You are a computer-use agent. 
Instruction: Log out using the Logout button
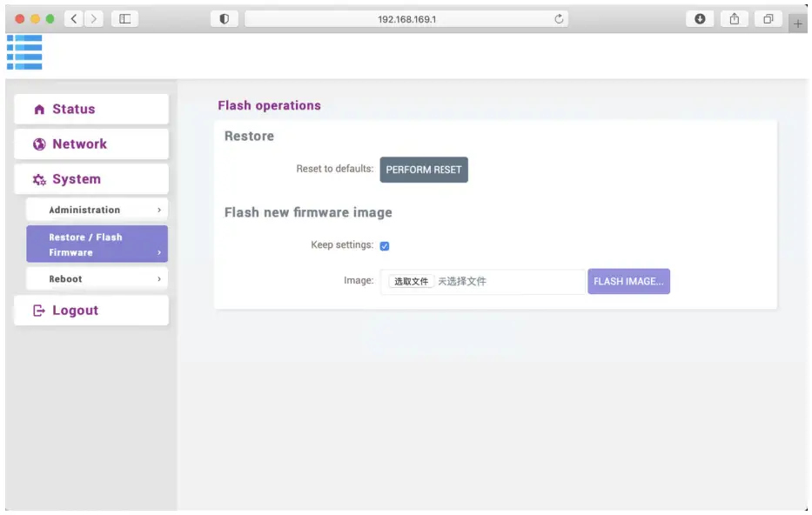(x=91, y=311)
